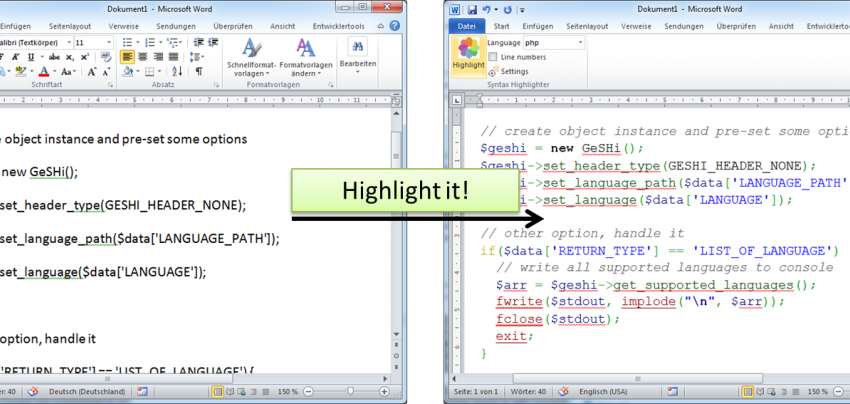The image size is (850, 404).
Task: Click the Save icon in quick access toolbar
Action: pyautogui.click(x=470, y=8)
